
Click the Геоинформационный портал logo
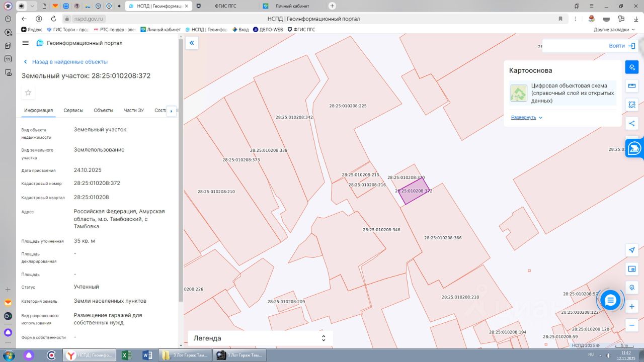79,43
